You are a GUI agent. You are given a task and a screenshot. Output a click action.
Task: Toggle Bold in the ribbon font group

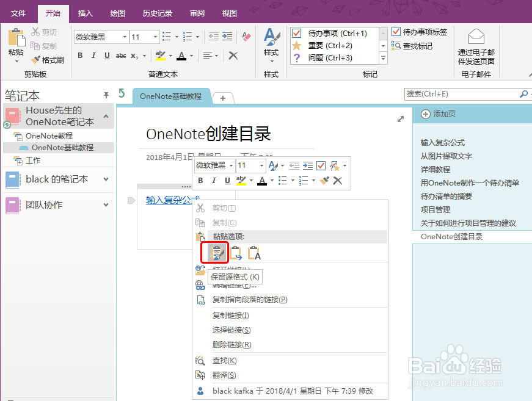pyautogui.click(x=80, y=56)
